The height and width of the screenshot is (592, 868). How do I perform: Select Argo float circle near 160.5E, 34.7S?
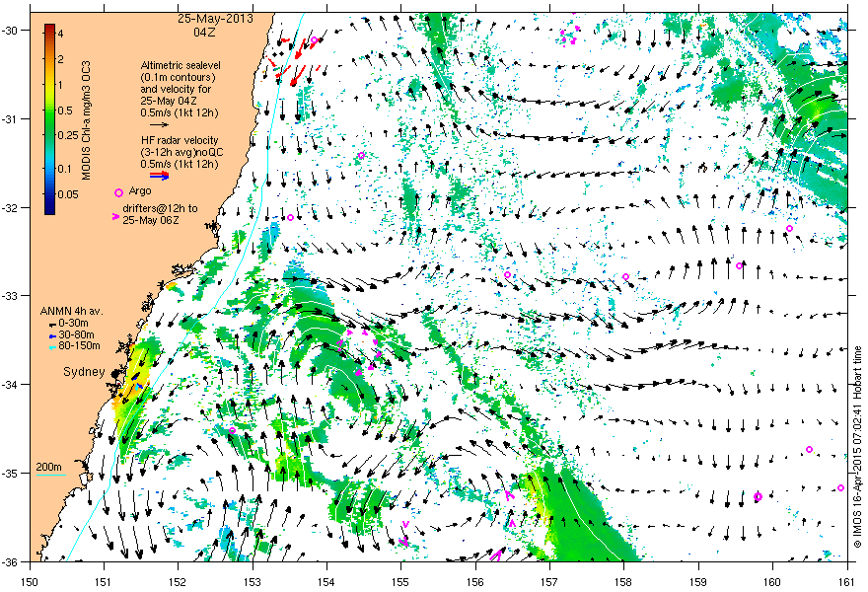tap(810, 449)
